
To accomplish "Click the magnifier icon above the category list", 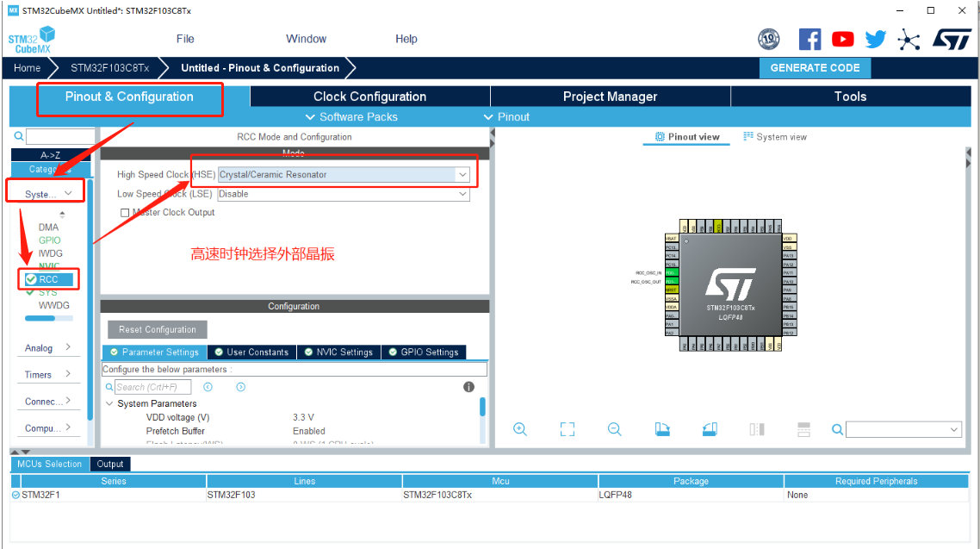I will pos(19,136).
